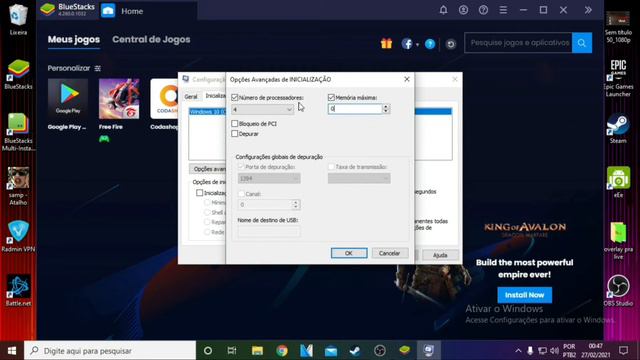Click Install Now for King of Avalon

click(x=524, y=295)
